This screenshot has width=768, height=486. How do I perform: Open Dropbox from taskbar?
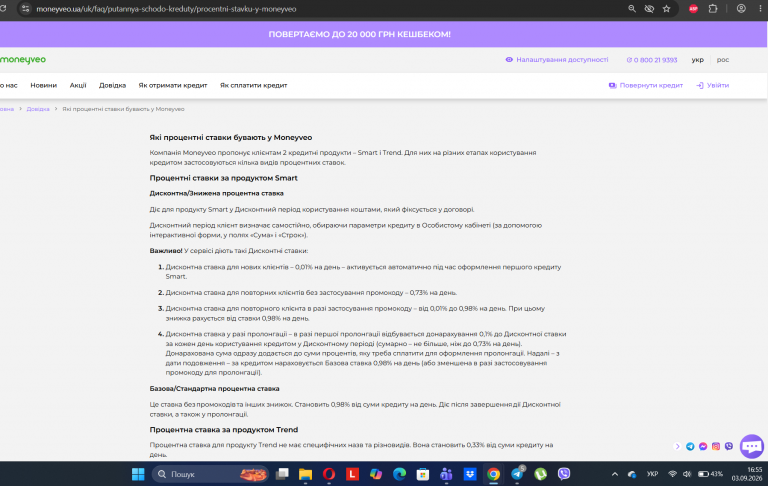click(470, 474)
